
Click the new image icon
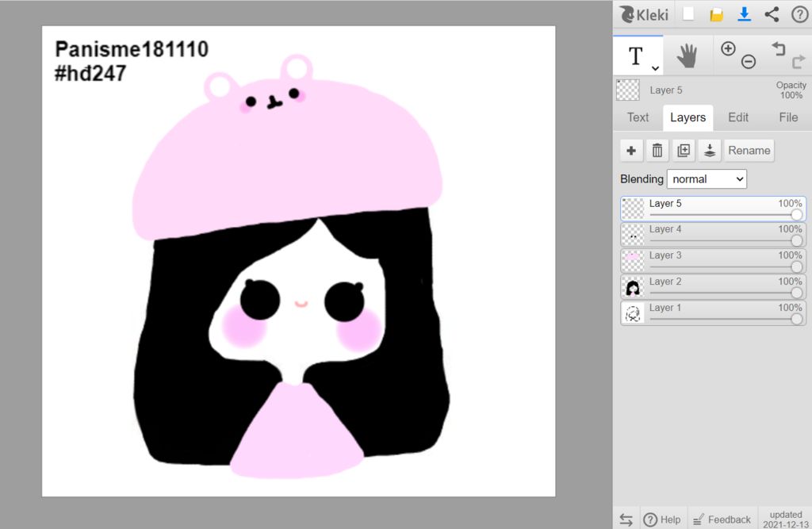tap(688, 14)
